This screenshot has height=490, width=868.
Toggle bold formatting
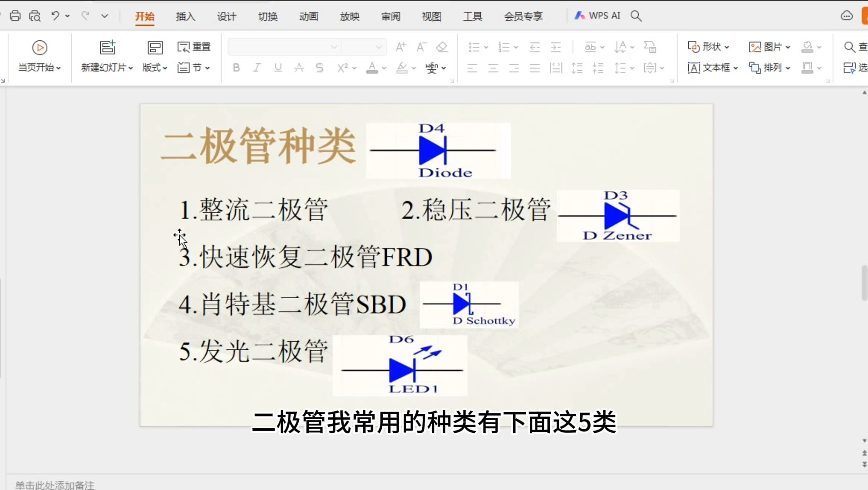(x=236, y=68)
